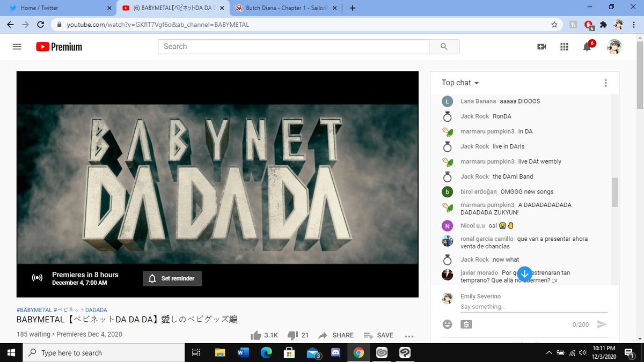Open the live chat options three-dot menu
The width and height of the screenshot is (644, 362).
pyautogui.click(x=605, y=83)
